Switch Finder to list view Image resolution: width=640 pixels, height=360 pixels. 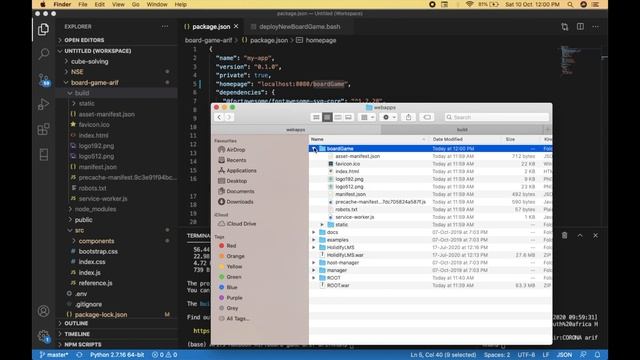pos(327,117)
